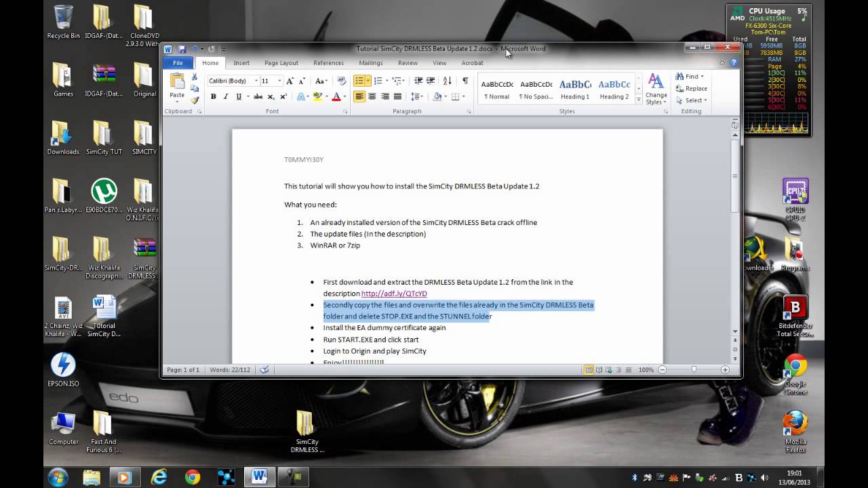Toggle Bullets list button
This screenshot has width=868, height=488.
[359, 81]
